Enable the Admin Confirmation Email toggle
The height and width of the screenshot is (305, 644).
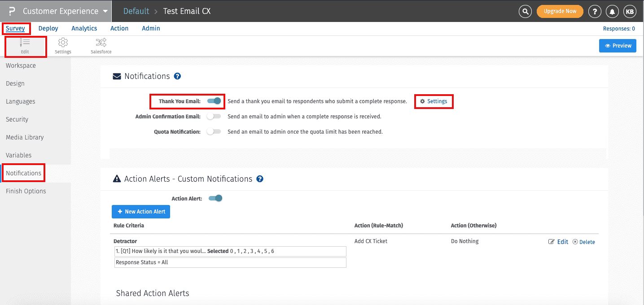click(214, 117)
